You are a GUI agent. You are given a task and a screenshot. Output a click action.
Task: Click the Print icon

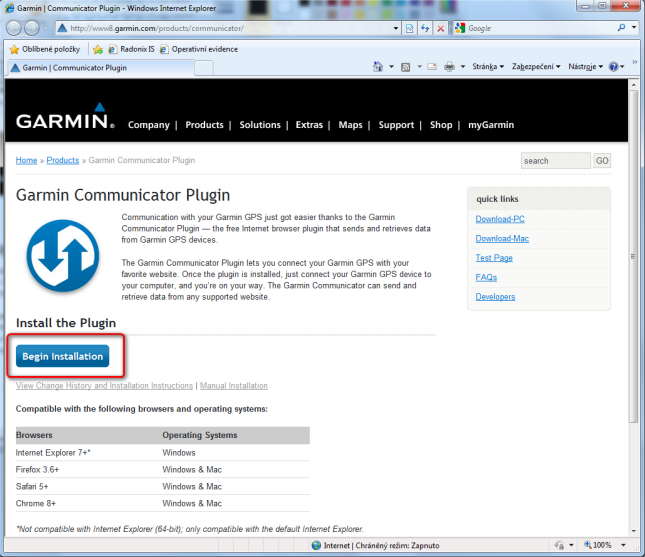tap(450, 67)
